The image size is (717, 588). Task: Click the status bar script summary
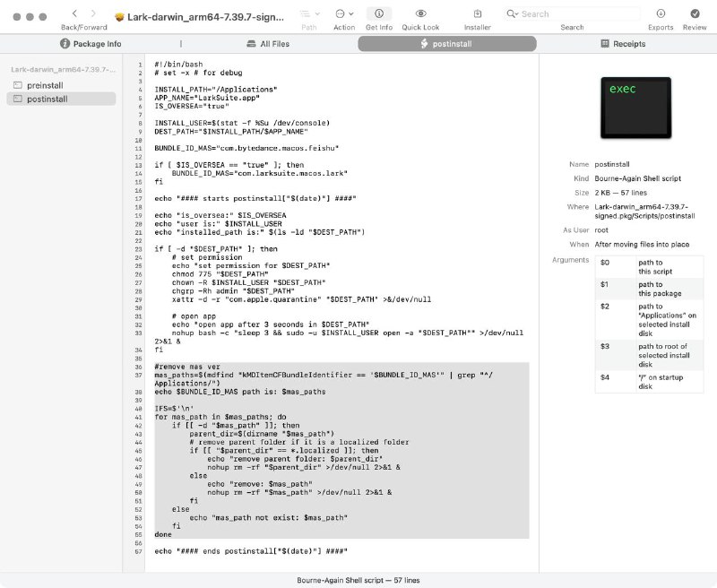(358, 580)
